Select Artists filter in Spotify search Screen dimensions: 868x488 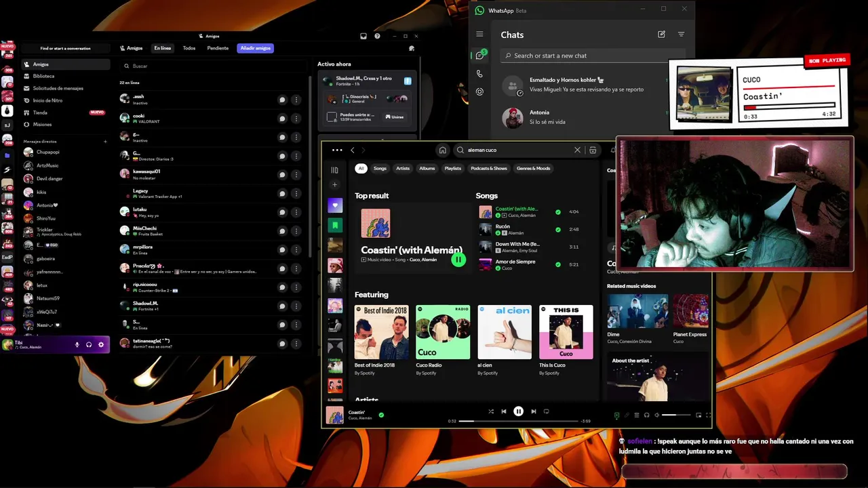point(403,168)
